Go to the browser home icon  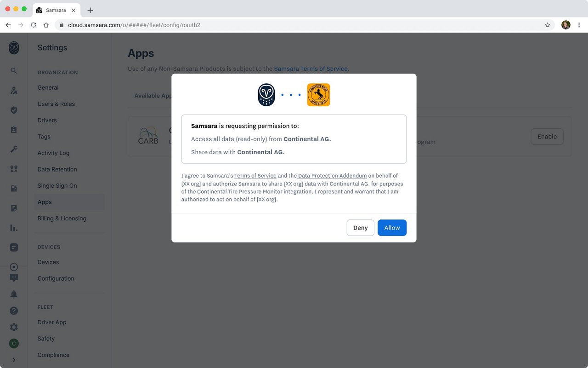click(46, 25)
